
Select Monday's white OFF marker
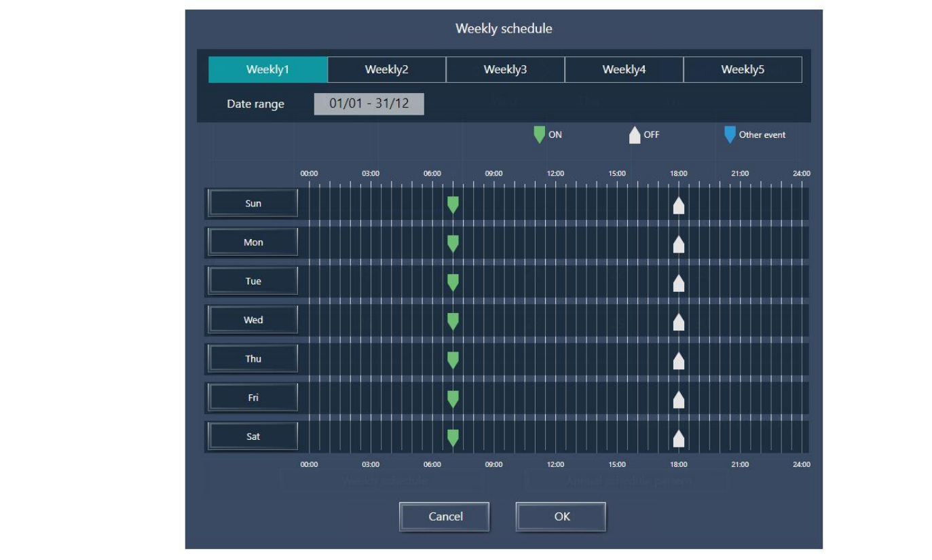[x=678, y=244]
